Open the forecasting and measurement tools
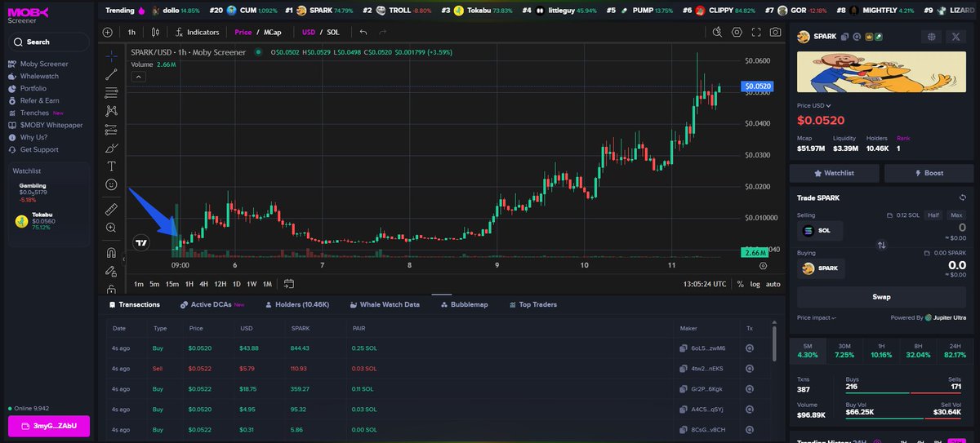980x443 pixels. point(111,130)
